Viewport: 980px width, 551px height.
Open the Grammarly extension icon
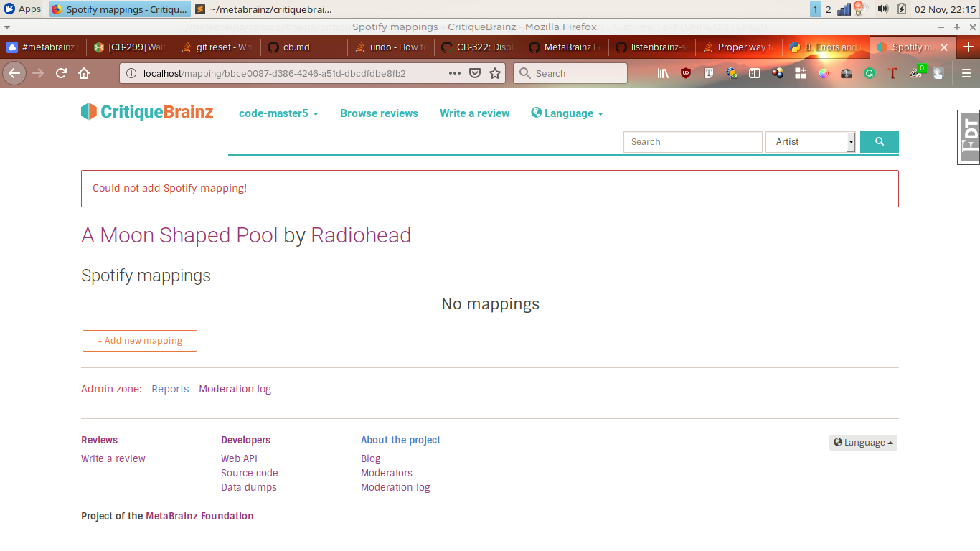[x=870, y=73]
